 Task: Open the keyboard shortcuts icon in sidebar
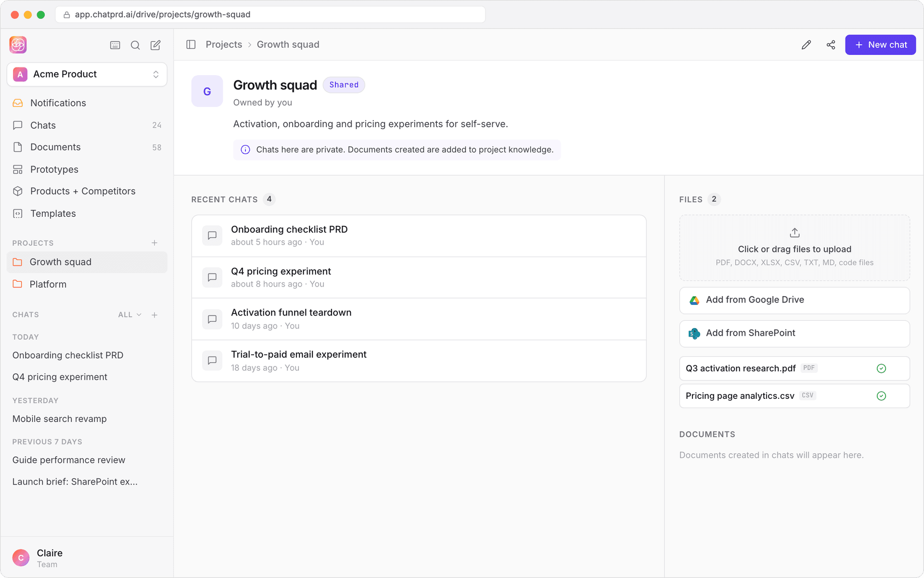pos(115,45)
